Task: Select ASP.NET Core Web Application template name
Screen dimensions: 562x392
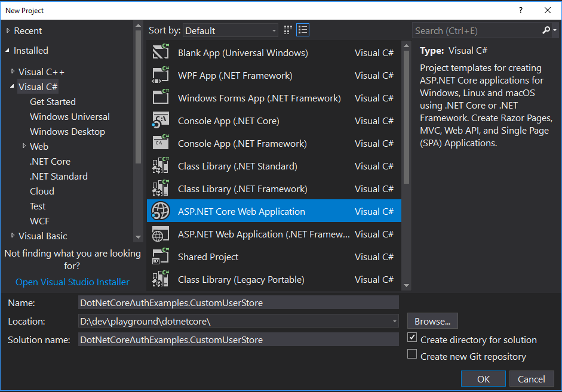Action: point(241,212)
